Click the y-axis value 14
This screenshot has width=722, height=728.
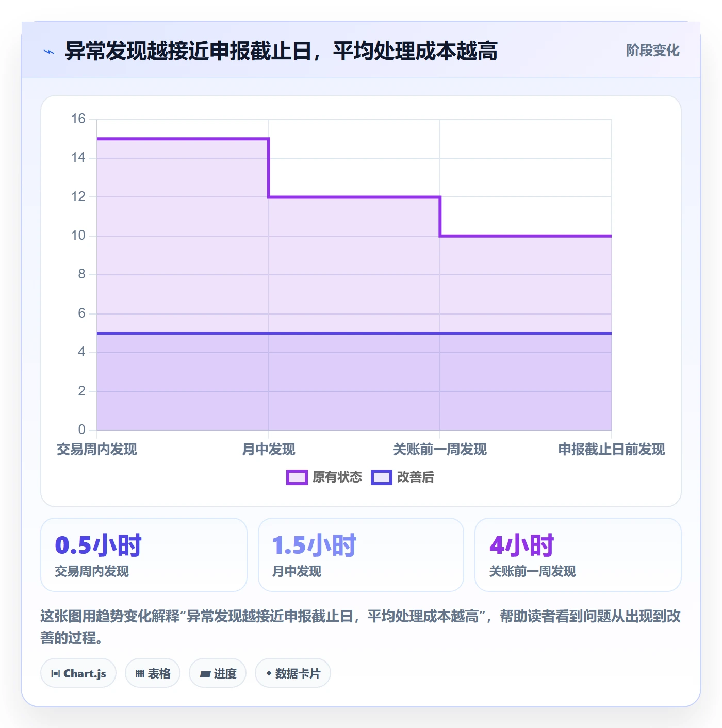point(78,158)
